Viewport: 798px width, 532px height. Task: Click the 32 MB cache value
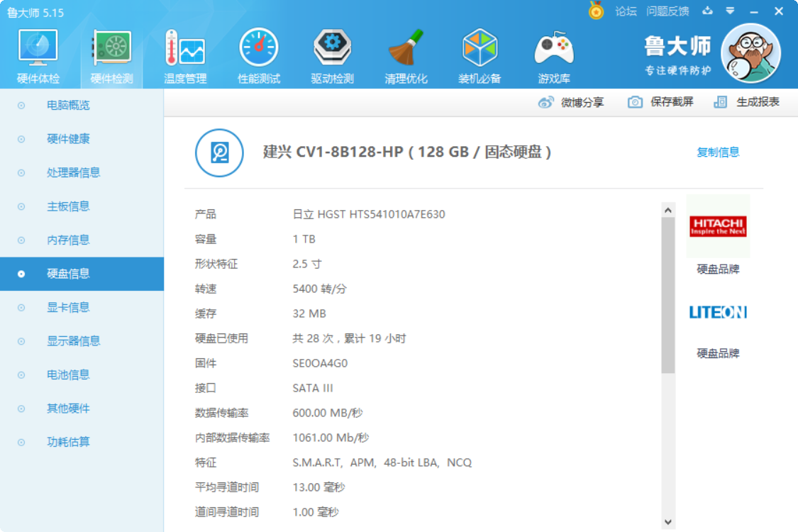coord(309,314)
